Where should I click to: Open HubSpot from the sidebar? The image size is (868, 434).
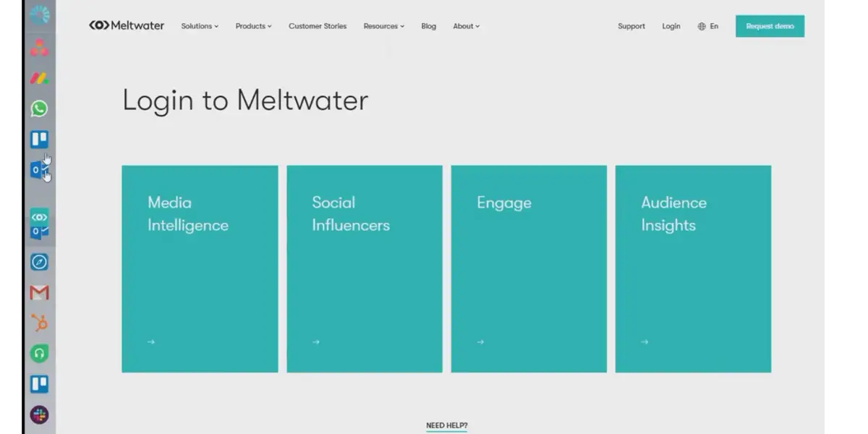pos(39,323)
